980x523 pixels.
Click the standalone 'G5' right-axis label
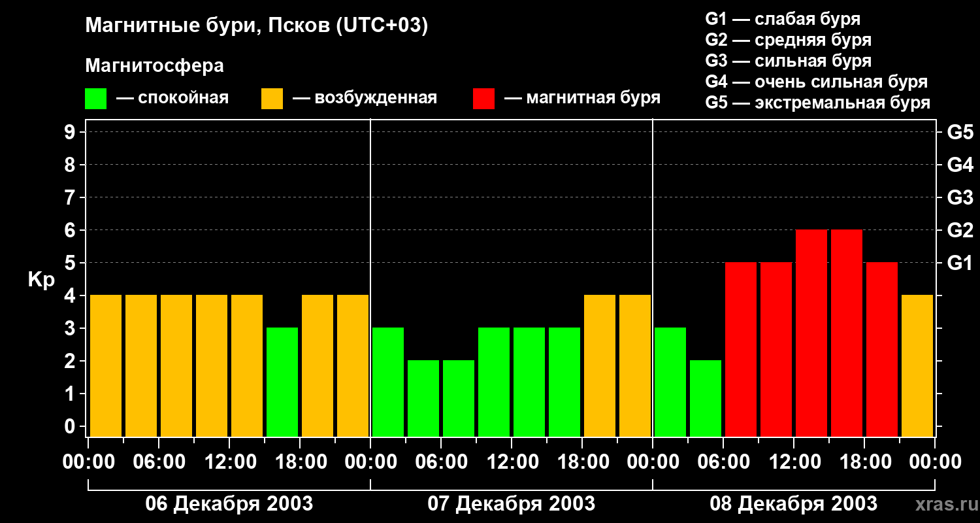[960, 132]
